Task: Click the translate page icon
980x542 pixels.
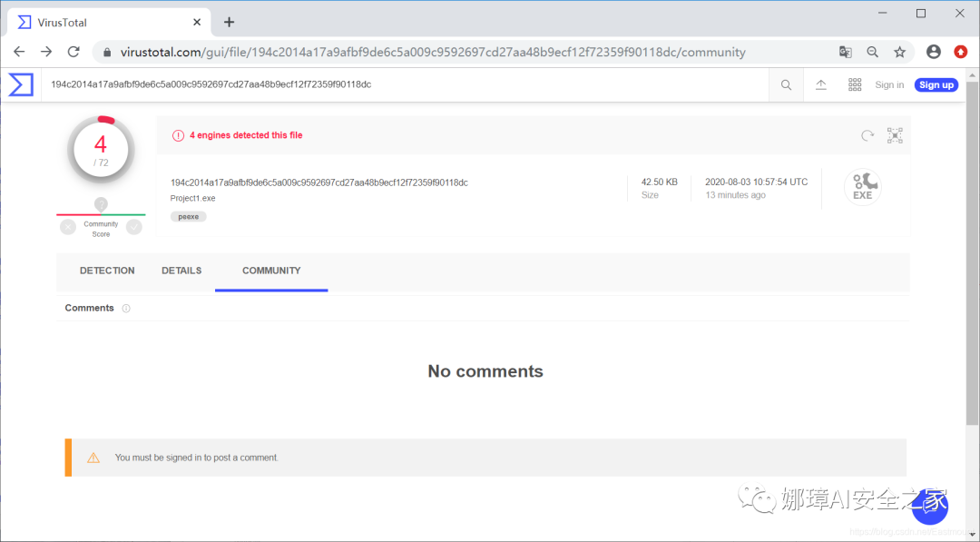Action: pos(845,52)
